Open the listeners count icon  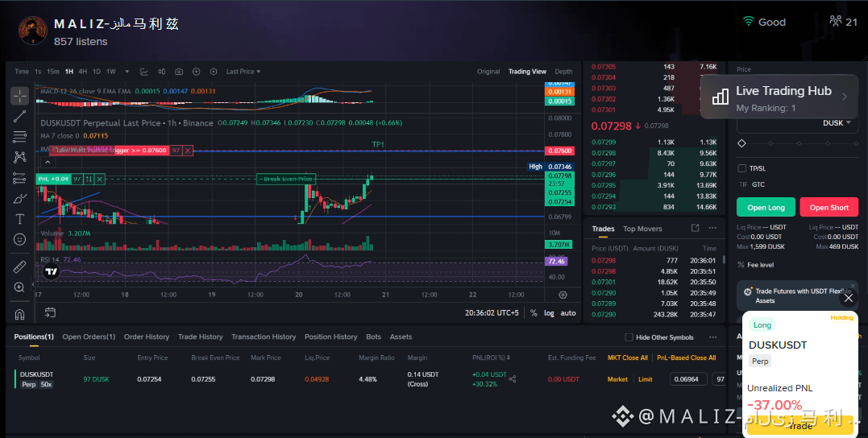point(835,22)
